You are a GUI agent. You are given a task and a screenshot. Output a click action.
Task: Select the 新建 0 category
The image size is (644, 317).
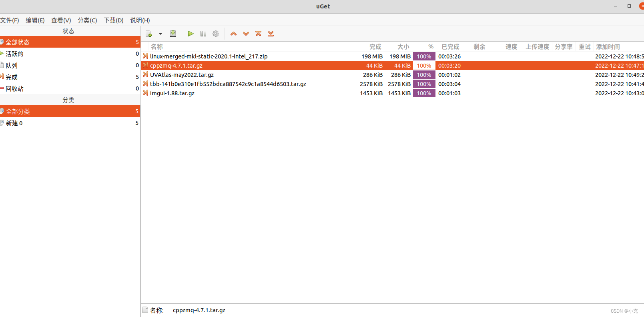pos(70,123)
